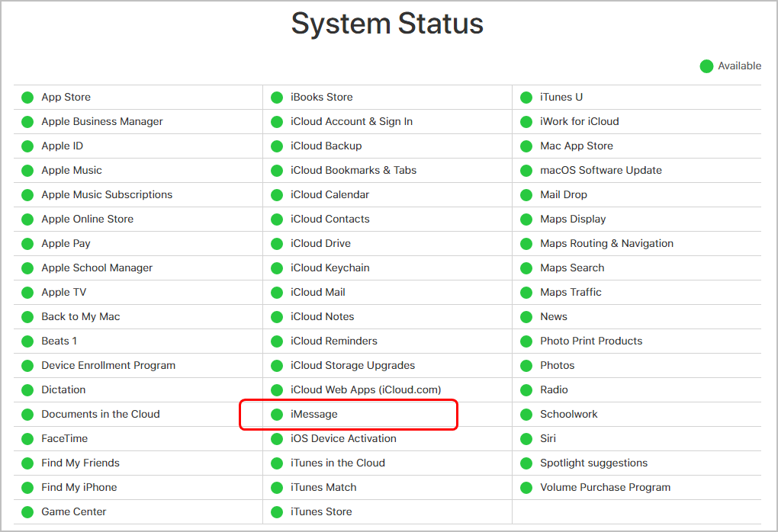778x532 pixels.
Task: Click the green indicator beside Apple Pay
Action: 27,243
